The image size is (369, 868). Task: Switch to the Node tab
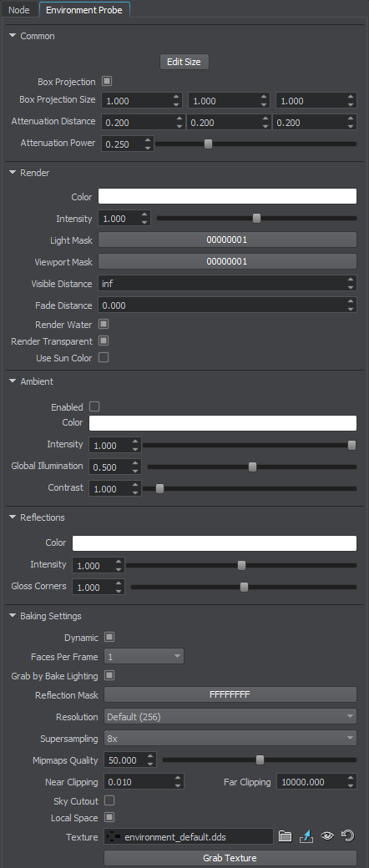[19, 10]
